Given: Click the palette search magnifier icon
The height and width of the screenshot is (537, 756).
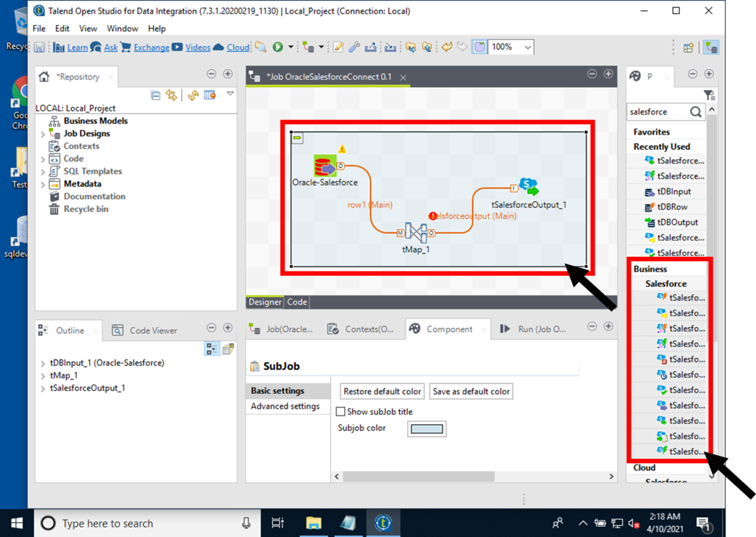Looking at the screenshot, I should [x=696, y=112].
